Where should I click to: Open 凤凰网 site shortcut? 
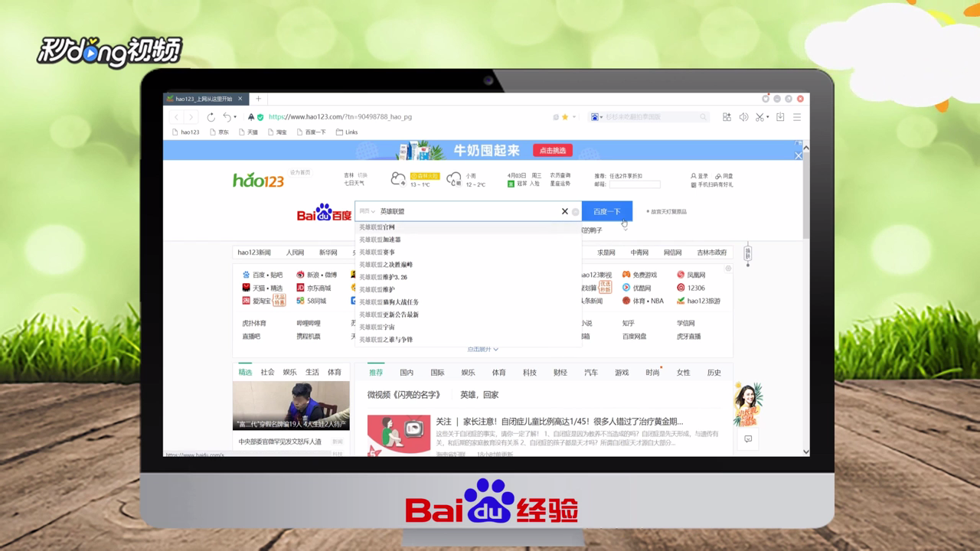click(x=691, y=275)
